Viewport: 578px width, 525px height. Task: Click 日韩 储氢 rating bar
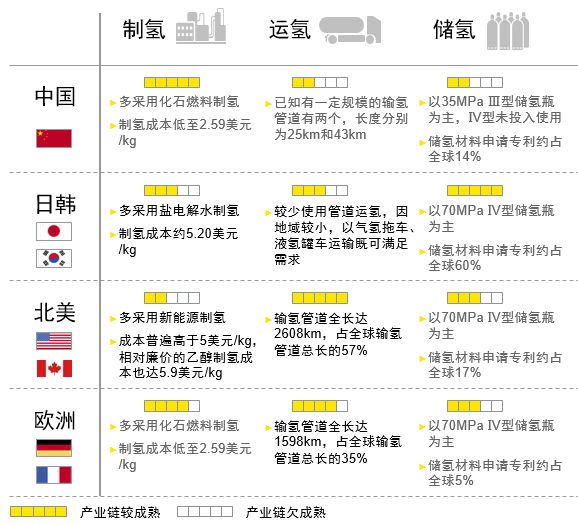(475, 190)
